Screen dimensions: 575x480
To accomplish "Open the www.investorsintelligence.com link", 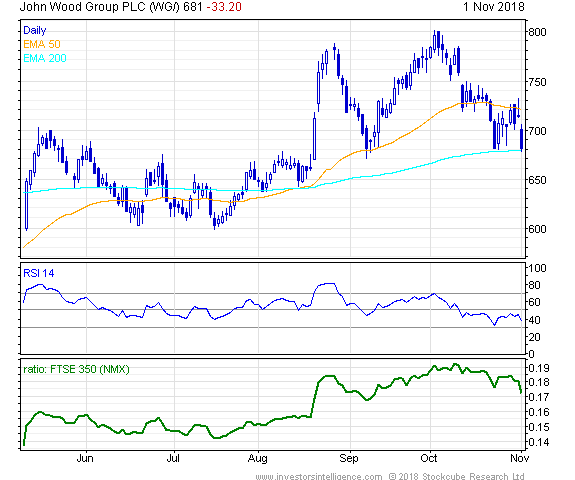I will [x=319, y=476].
